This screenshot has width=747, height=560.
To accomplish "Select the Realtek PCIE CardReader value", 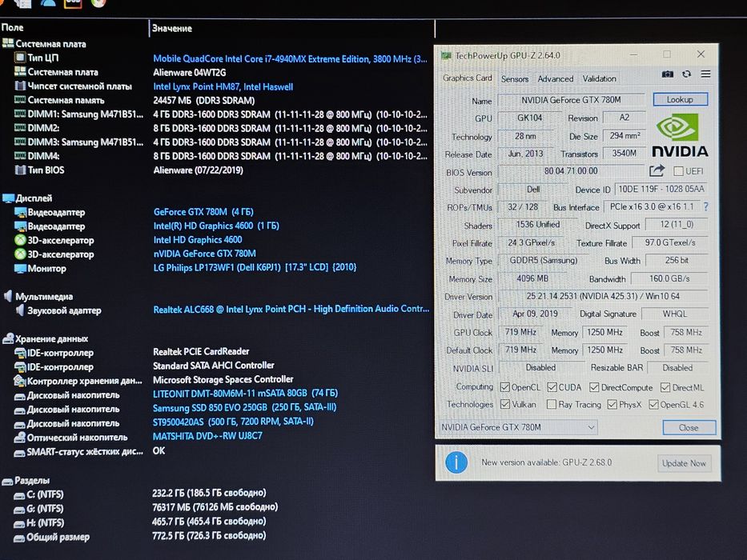I will (x=201, y=351).
